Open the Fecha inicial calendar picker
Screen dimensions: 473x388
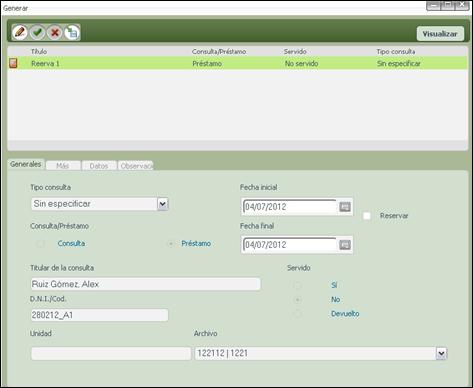345,207
